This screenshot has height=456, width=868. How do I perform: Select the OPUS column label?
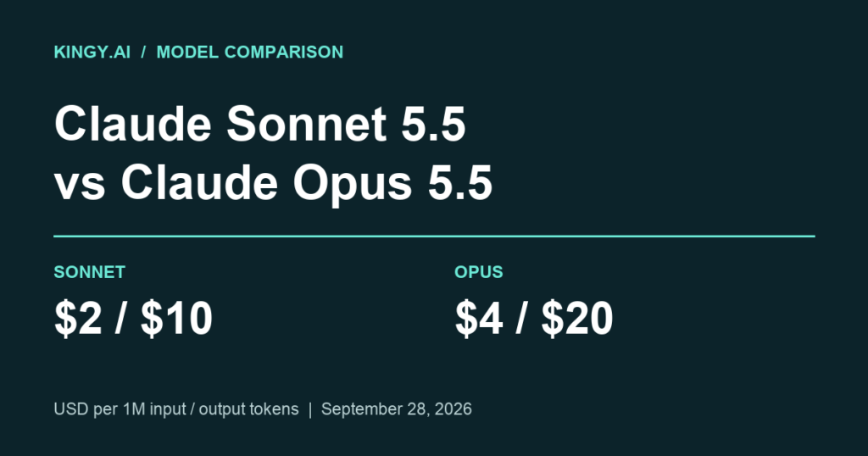tap(479, 272)
